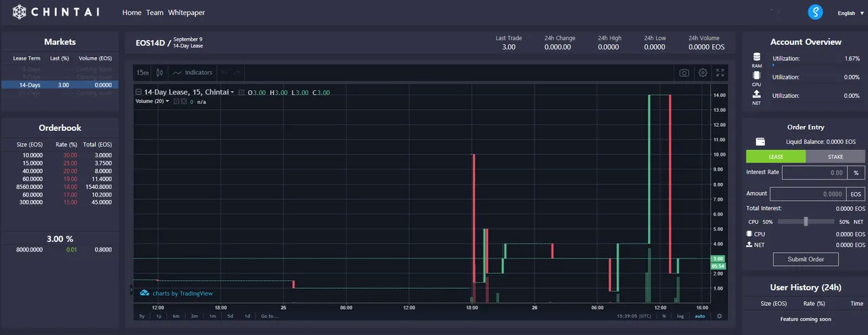The image size is (868, 335).
Task: Set chart range to 5d
Action: coord(230,316)
